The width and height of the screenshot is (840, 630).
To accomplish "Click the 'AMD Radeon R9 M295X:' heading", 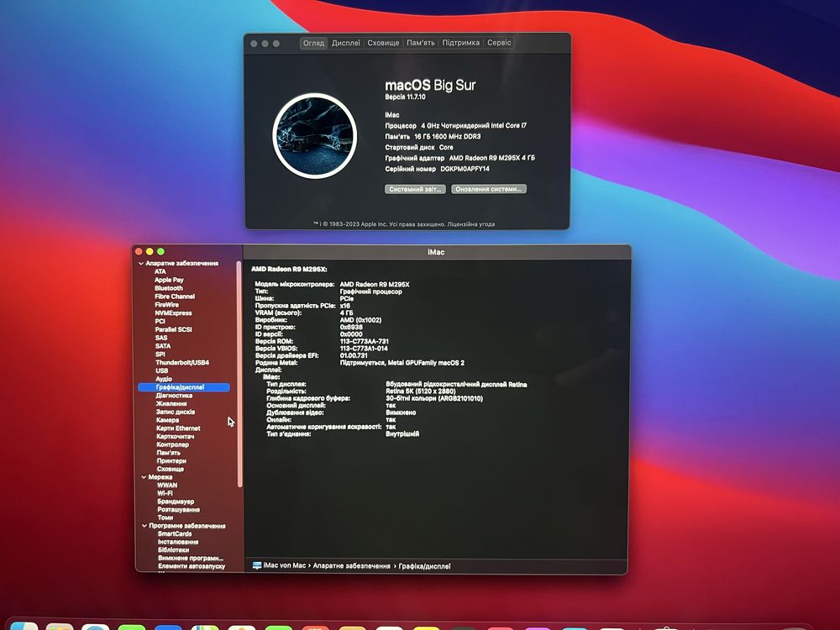I will 289,269.
